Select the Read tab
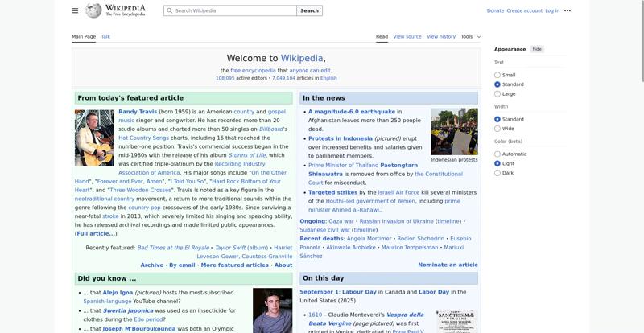Viewport: 644px width, 333px height. [x=382, y=36]
